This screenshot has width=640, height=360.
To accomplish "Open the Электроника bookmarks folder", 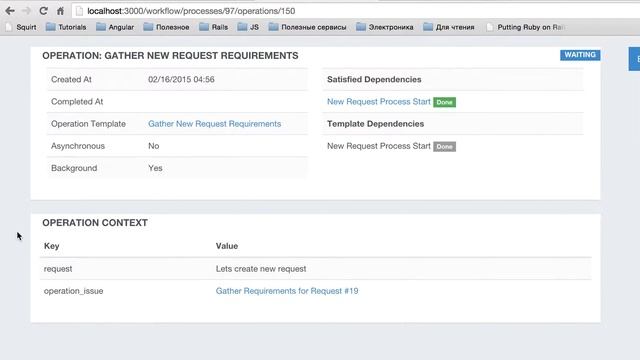I will (x=385, y=27).
